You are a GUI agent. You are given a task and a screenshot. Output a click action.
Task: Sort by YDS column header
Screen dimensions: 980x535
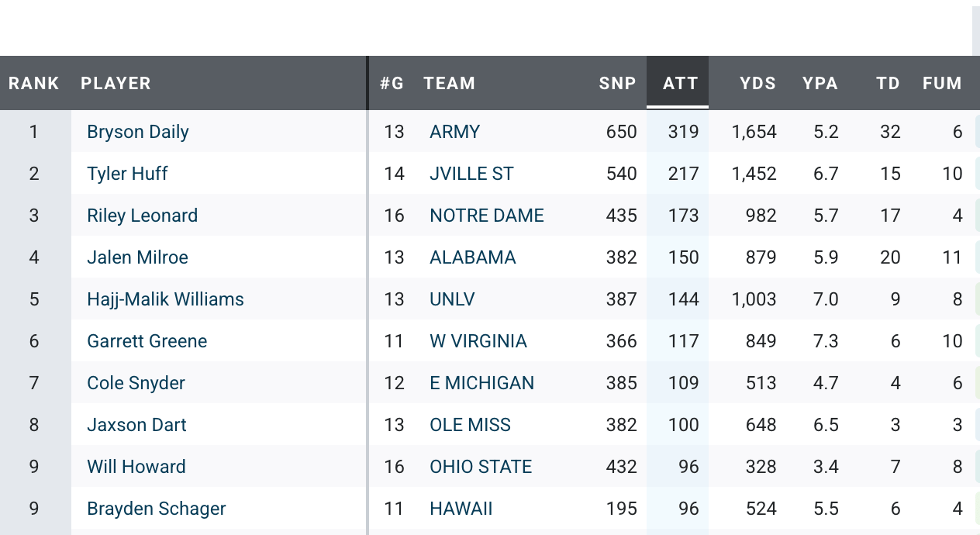(757, 83)
